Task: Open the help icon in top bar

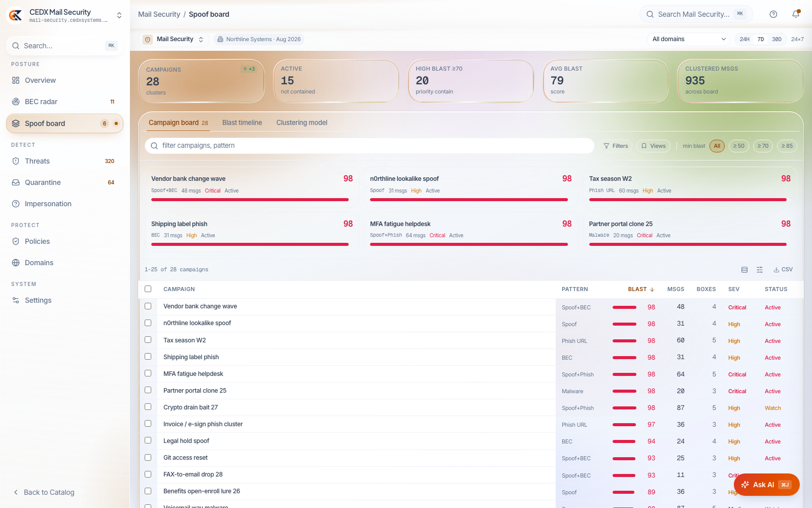Action: point(773,14)
